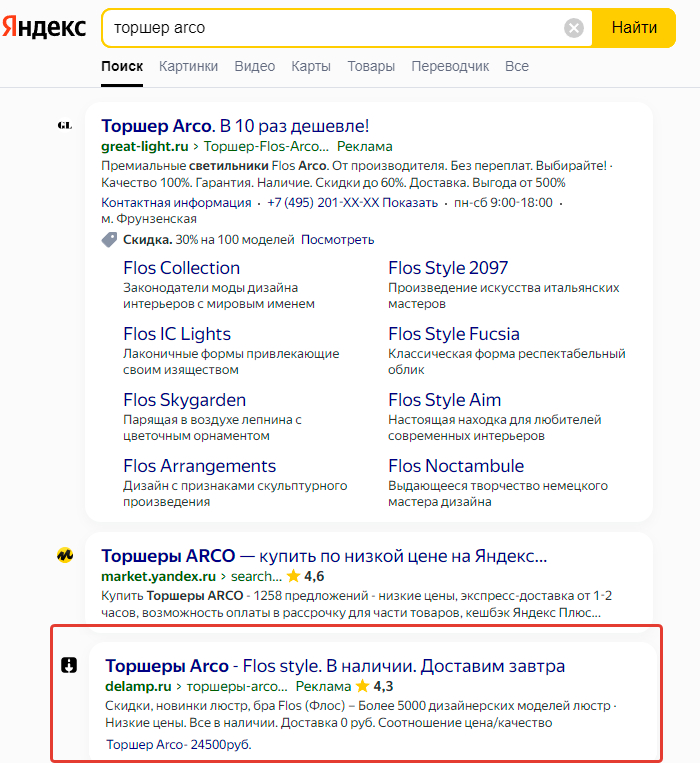Reveal phone number via Показать
Image resolution: width=700 pixels, height=763 pixels.
pos(412,203)
